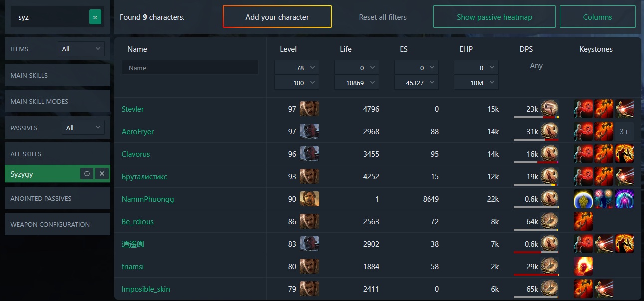This screenshot has width=644, height=301.
Task: Click AeroFryer's '3+' more keystones badge
Action: pos(624,132)
